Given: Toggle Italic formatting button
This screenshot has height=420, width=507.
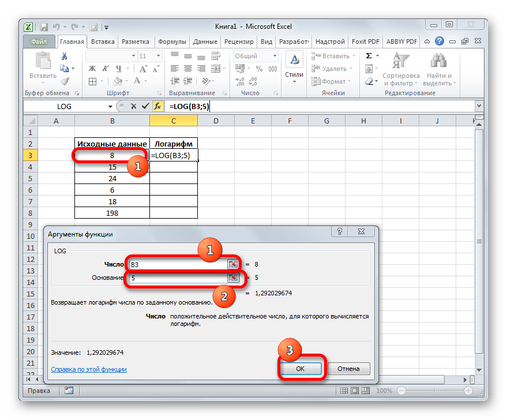Looking at the screenshot, I should click(101, 69).
